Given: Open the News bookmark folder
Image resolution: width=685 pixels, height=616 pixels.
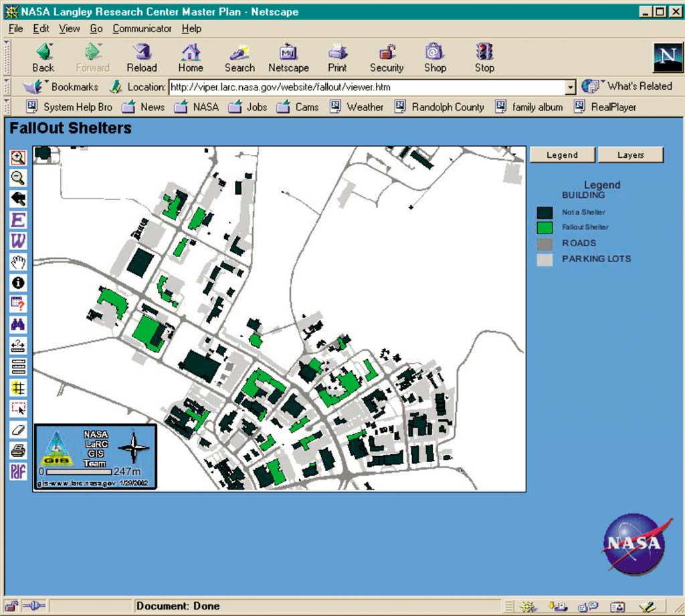Looking at the screenshot, I should coord(143,107).
